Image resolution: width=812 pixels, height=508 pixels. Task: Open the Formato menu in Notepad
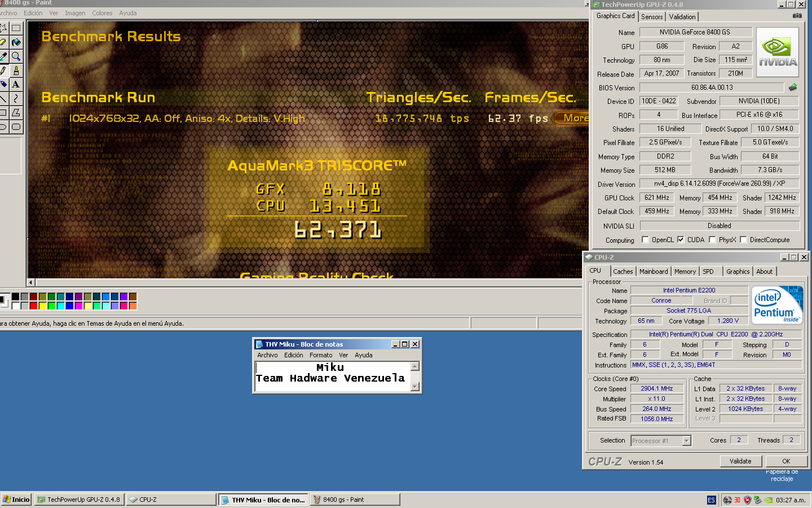click(x=321, y=355)
